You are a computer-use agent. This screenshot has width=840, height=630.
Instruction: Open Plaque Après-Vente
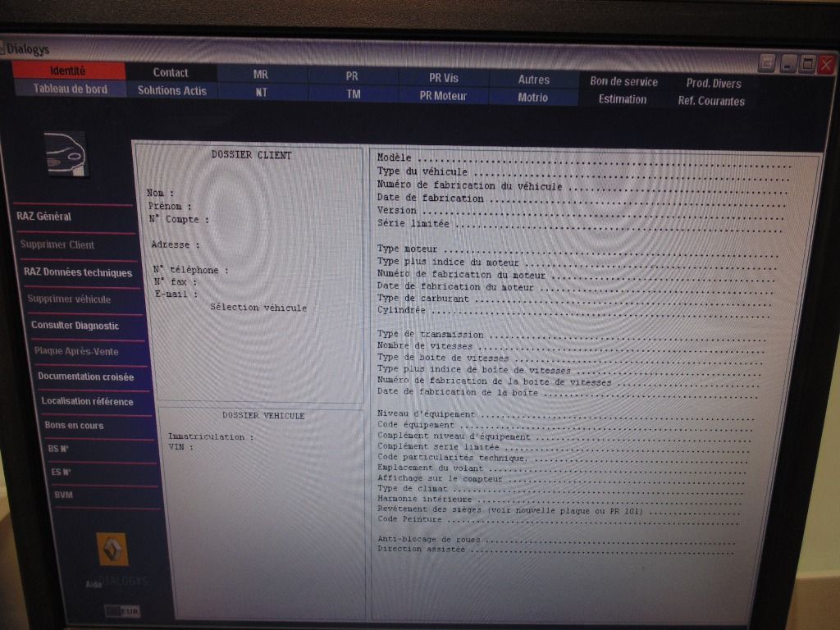click(x=76, y=351)
